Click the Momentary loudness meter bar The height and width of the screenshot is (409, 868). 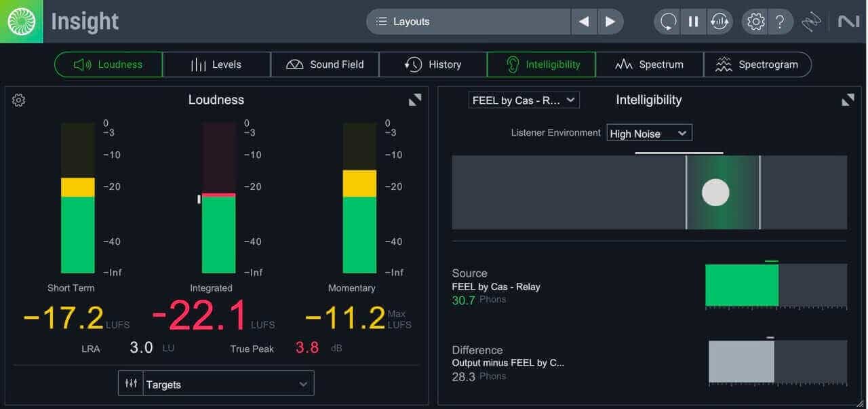click(x=359, y=197)
